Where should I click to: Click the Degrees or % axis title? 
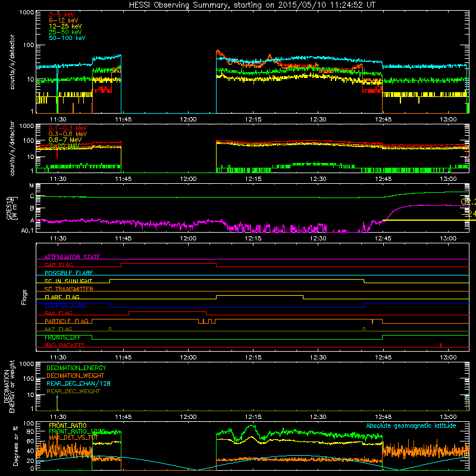click(x=15, y=446)
